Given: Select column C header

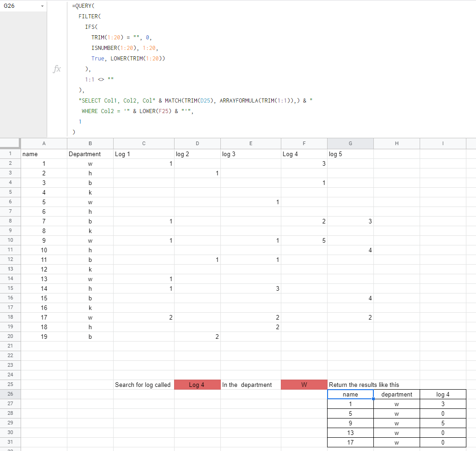Looking at the screenshot, I should pos(144,143).
